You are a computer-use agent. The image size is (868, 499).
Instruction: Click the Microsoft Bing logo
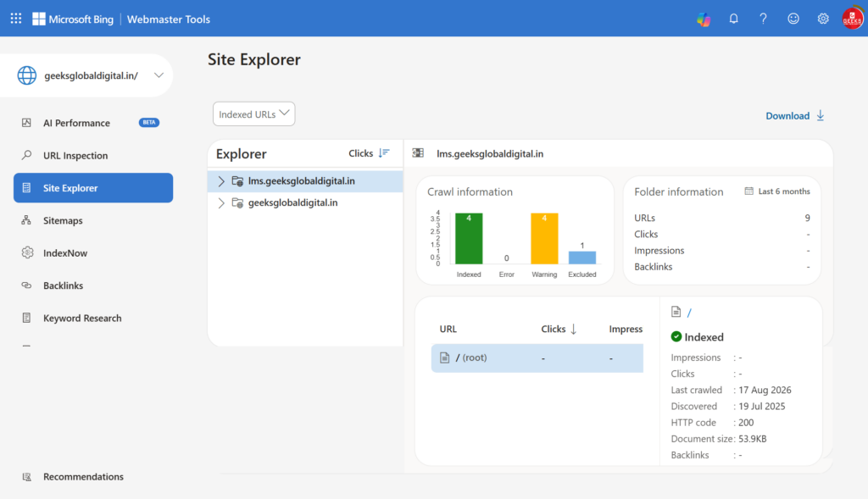click(73, 19)
